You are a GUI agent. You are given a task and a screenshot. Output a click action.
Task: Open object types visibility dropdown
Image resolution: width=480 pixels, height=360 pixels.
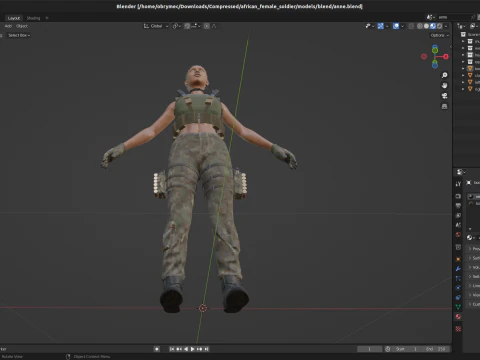point(370,26)
